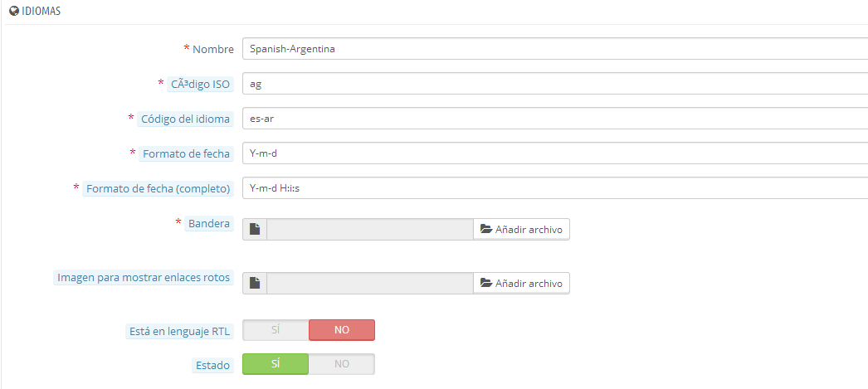Enable Estado by clicking SÍ

276,365
